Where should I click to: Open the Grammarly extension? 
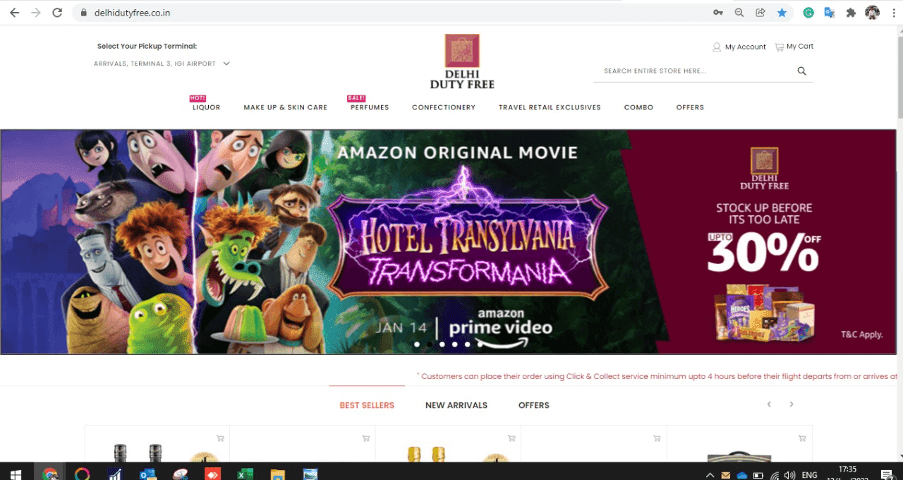[x=808, y=13]
